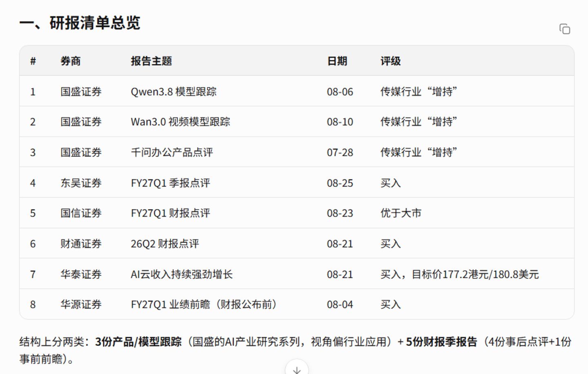This screenshot has width=588, height=374.
Task: Select 国盛证券 in the 千问办公 row
Action: point(81,153)
